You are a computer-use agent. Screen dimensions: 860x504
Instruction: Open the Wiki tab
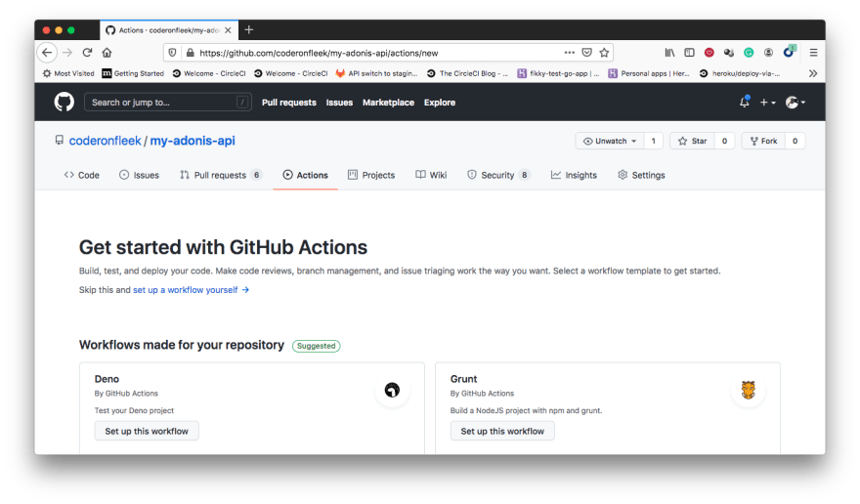tap(431, 175)
